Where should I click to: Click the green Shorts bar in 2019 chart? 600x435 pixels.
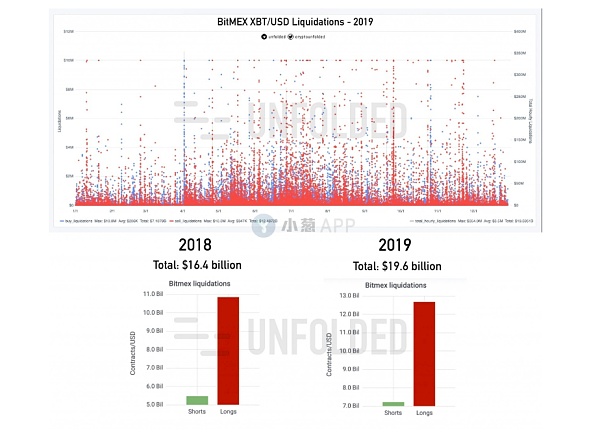(x=393, y=404)
